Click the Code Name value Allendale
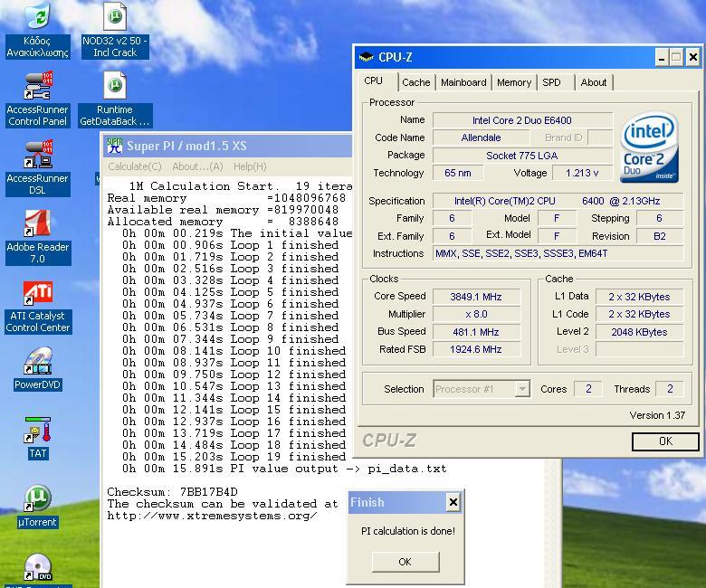The image size is (706, 588). 481,138
